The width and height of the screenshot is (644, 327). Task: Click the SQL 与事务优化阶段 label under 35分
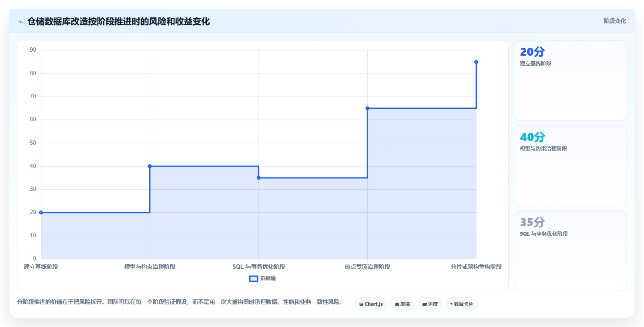[544, 234]
